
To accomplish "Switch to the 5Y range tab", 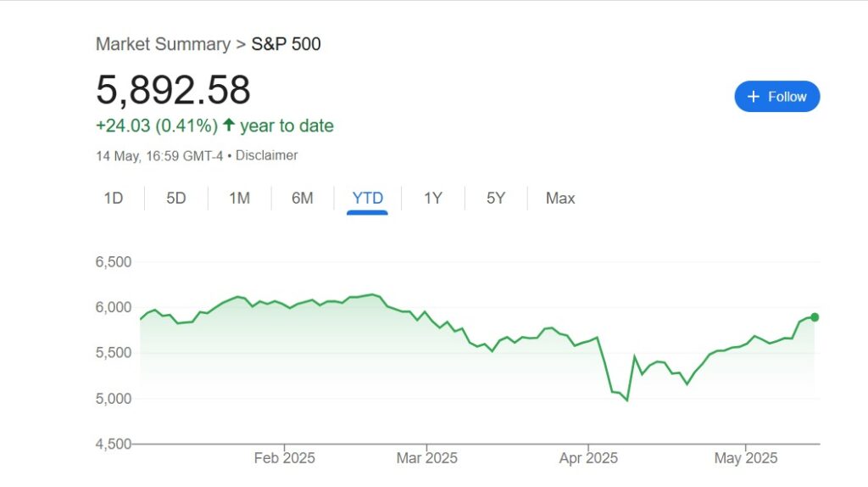I will (496, 199).
